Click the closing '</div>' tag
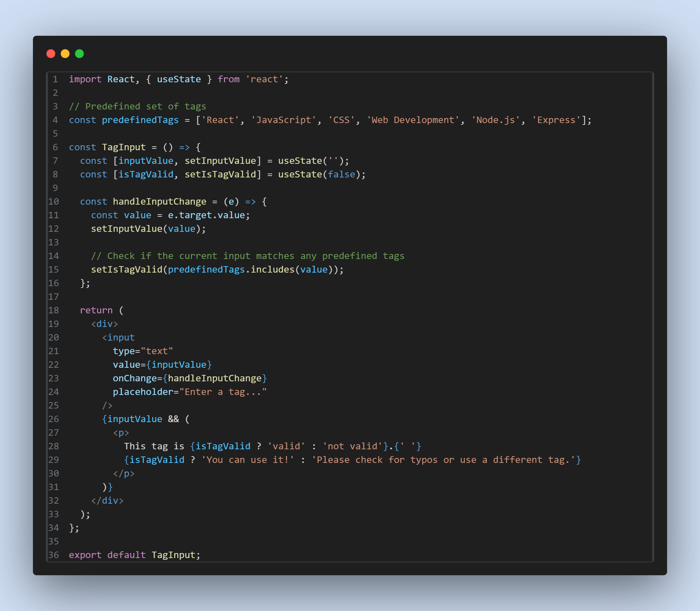This screenshot has height=611, width=700. [x=107, y=501]
